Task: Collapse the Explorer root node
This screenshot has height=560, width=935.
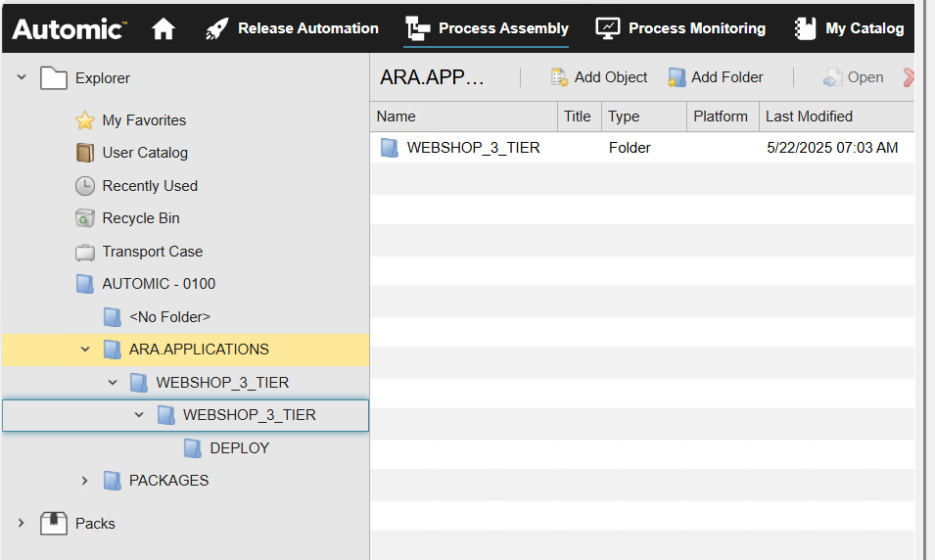Action: tap(22, 77)
